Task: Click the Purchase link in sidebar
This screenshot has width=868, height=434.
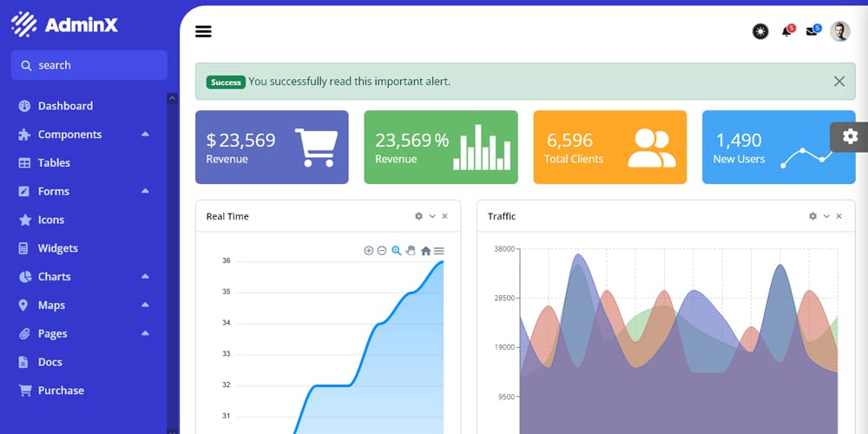Action: pos(61,391)
